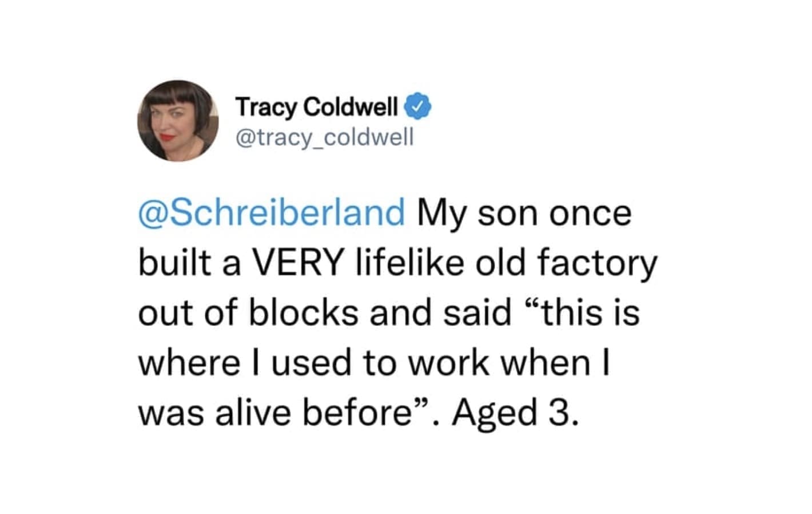Click the phrase "My son once"
The width and height of the screenshot is (812, 514).
[x=524, y=213]
